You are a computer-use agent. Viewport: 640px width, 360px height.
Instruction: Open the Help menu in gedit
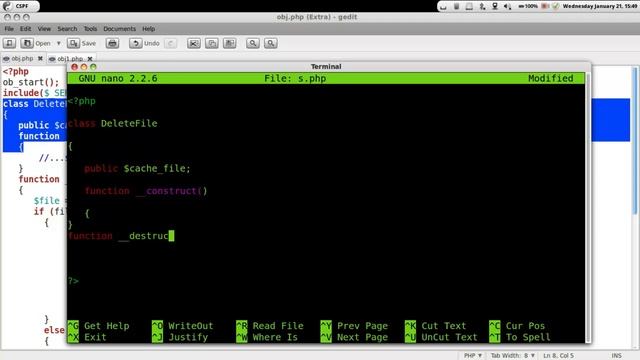coord(149,29)
